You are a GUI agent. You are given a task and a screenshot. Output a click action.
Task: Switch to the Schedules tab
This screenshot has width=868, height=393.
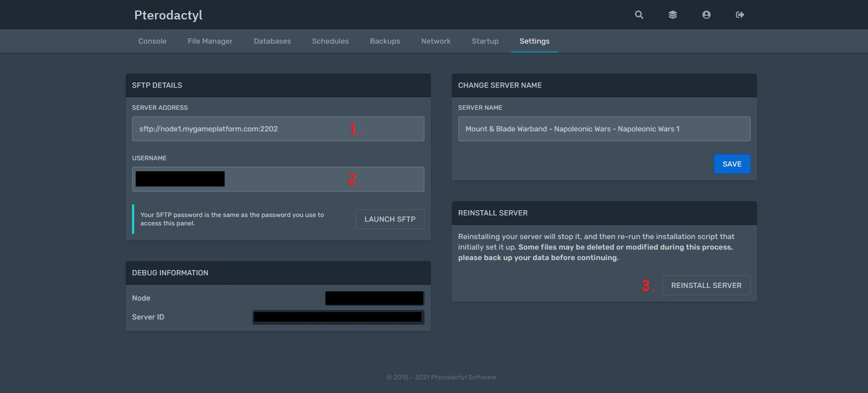pyautogui.click(x=330, y=41)
